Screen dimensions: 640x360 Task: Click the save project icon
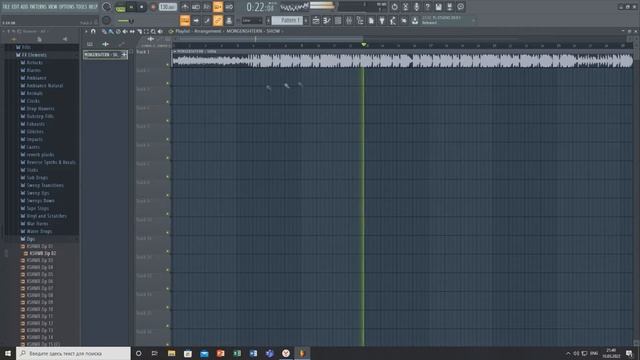pos(438,7)
